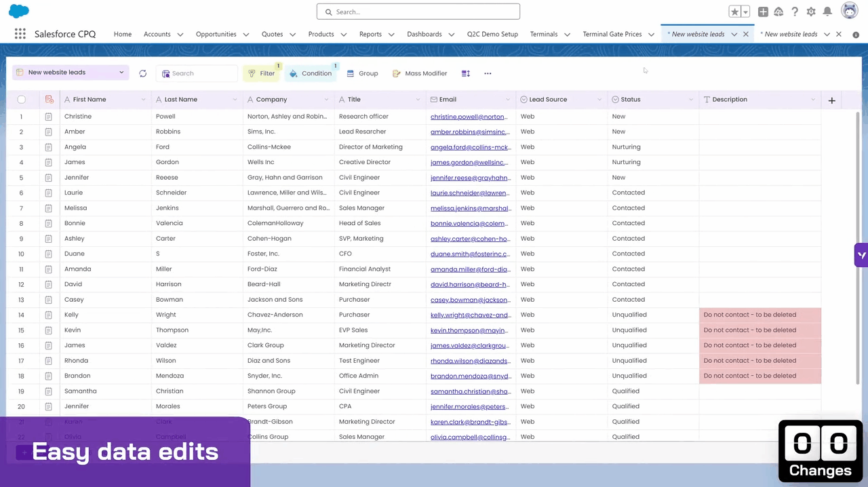Open the Status column header dropdown
The image size is (868, 487).
[x=691, y=100]
